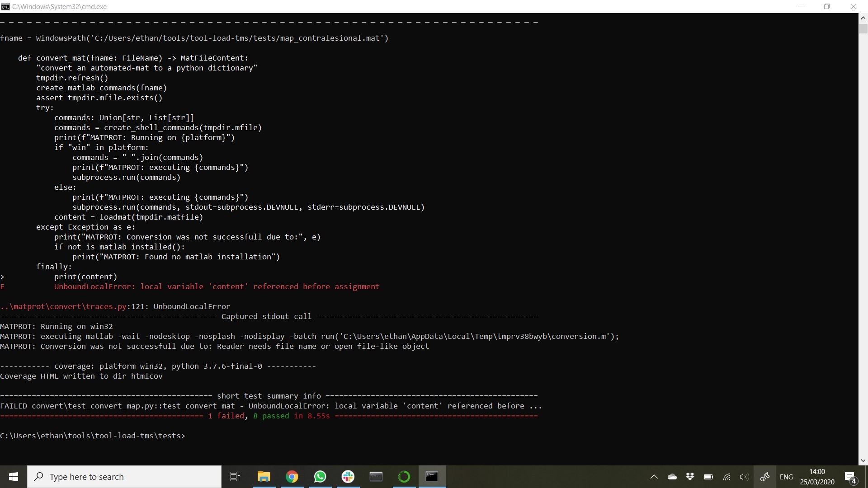Expand the hidden system tray icons chevron
Viewport: 868px width, 488px height.
654,477
